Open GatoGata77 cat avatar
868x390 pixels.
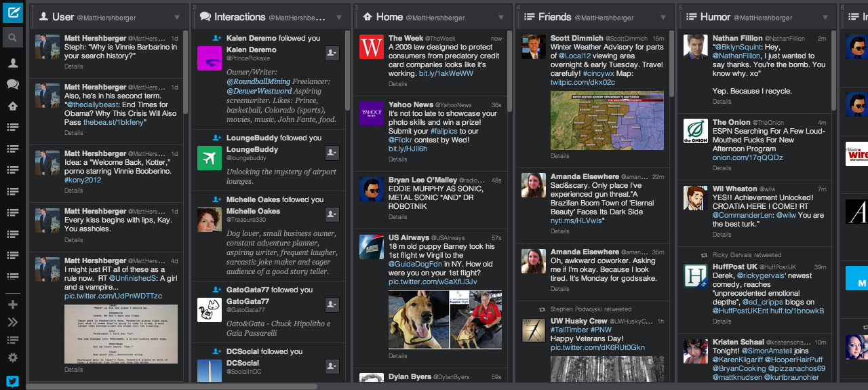coord(210,310)
